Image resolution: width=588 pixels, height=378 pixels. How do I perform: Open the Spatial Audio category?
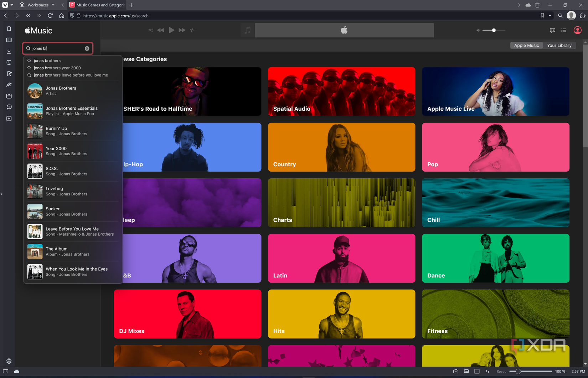tap(341, 91)
